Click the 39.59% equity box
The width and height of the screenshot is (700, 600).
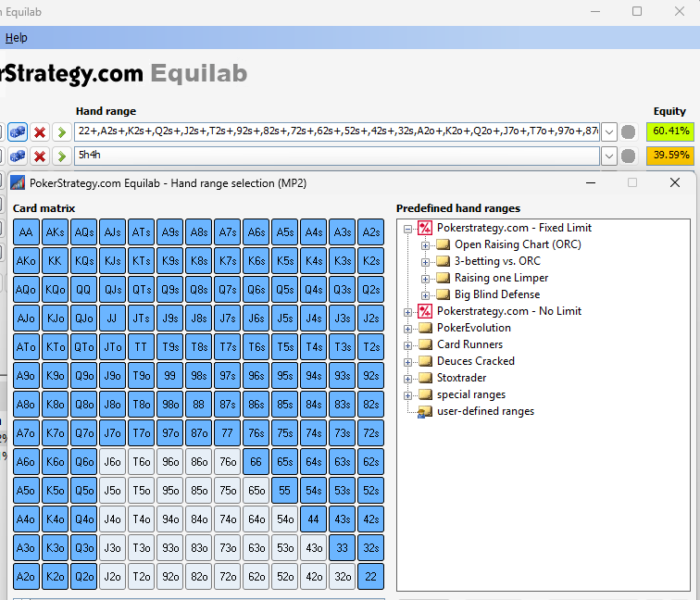tap(670, 156)
